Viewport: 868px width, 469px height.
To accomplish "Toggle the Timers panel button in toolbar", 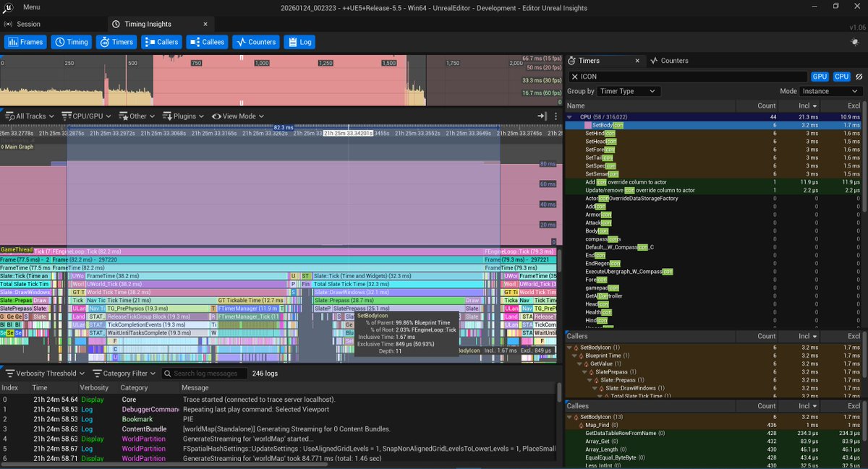I will pos(116,42).
